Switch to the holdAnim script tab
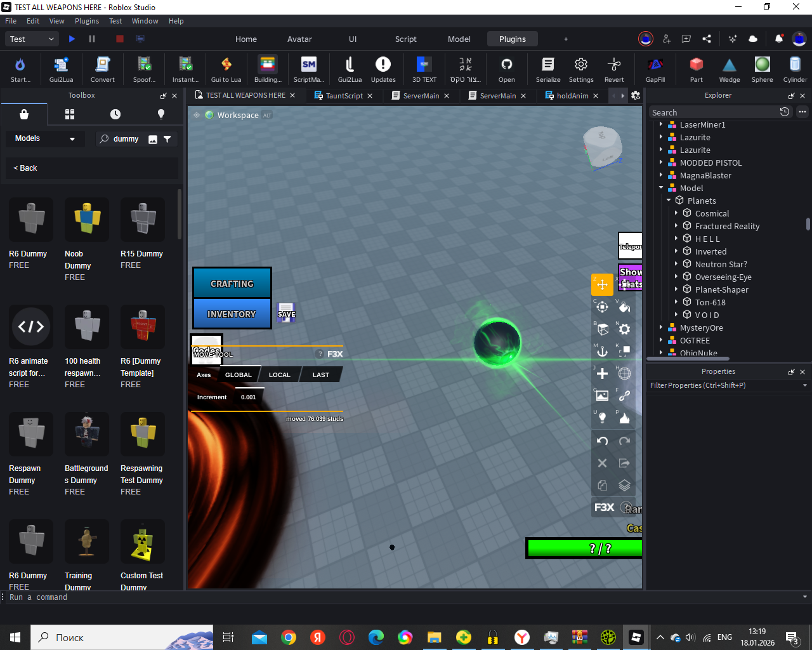Viewport: 812px width, 650px height. pyautogui.click(x=572, y=96)
